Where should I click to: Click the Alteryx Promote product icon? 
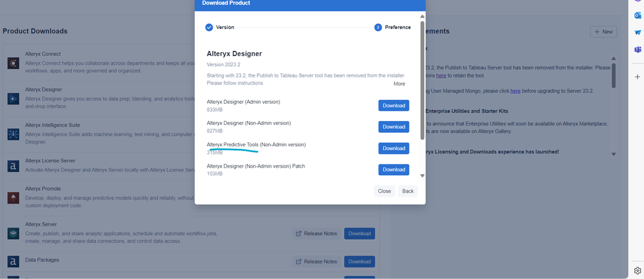(13, 198)
